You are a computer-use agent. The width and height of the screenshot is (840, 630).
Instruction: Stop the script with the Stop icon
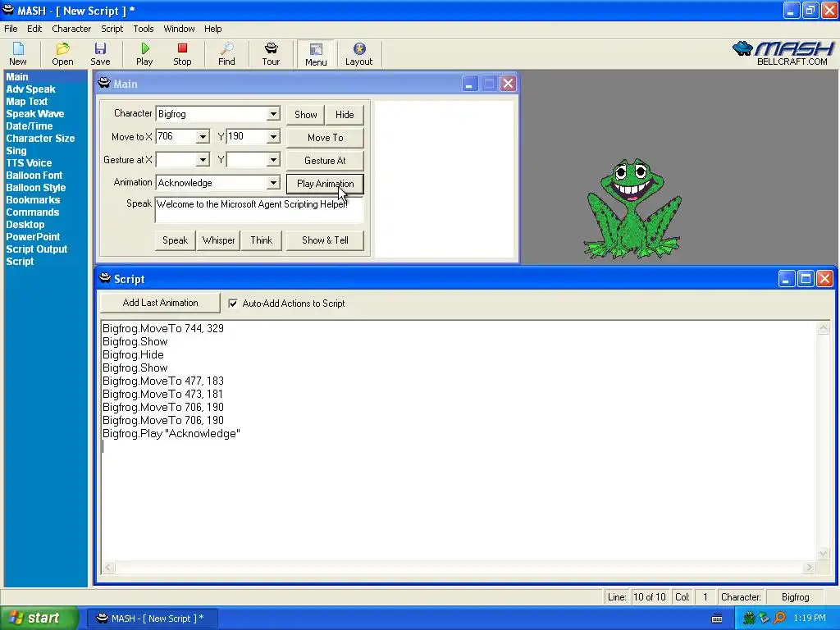click(182, 53)
